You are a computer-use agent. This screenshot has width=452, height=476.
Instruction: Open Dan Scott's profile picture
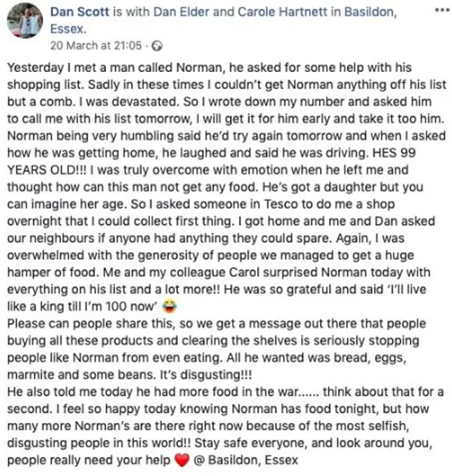click(x=25, y=21)
